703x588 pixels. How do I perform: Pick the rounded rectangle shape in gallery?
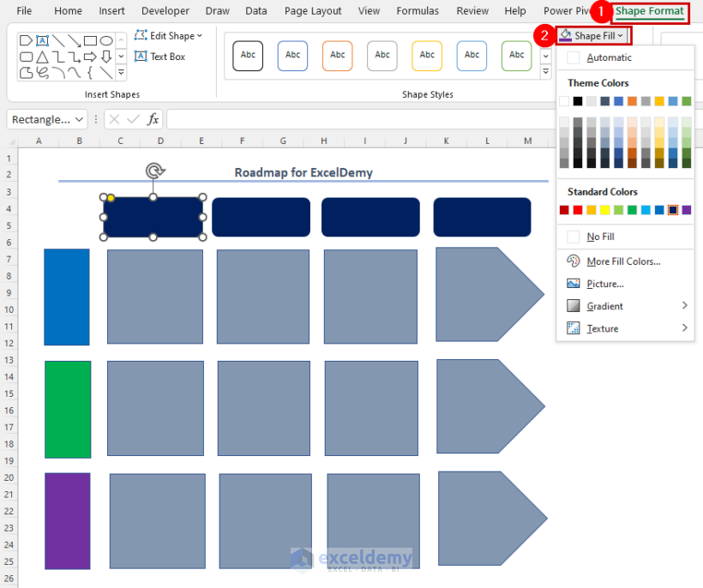(26, 57)
